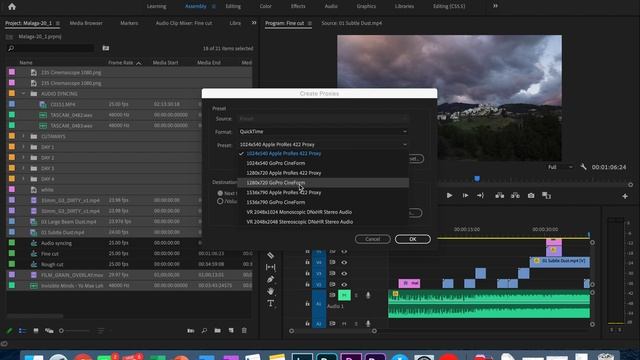
Task: Show hidden panel tabs overflow chevron
Action: (x=254, y=23)
